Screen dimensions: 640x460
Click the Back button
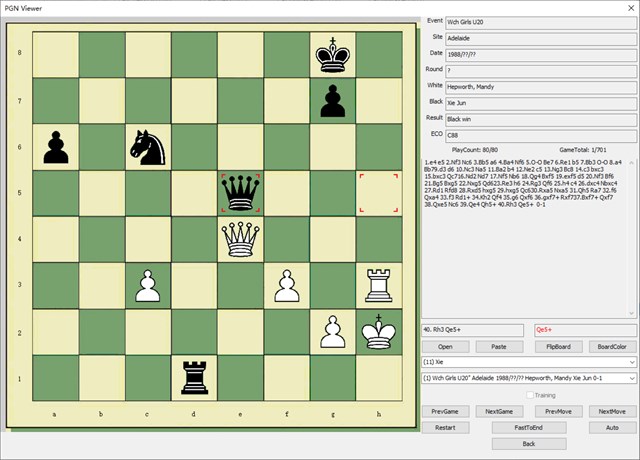click(529, 444)
